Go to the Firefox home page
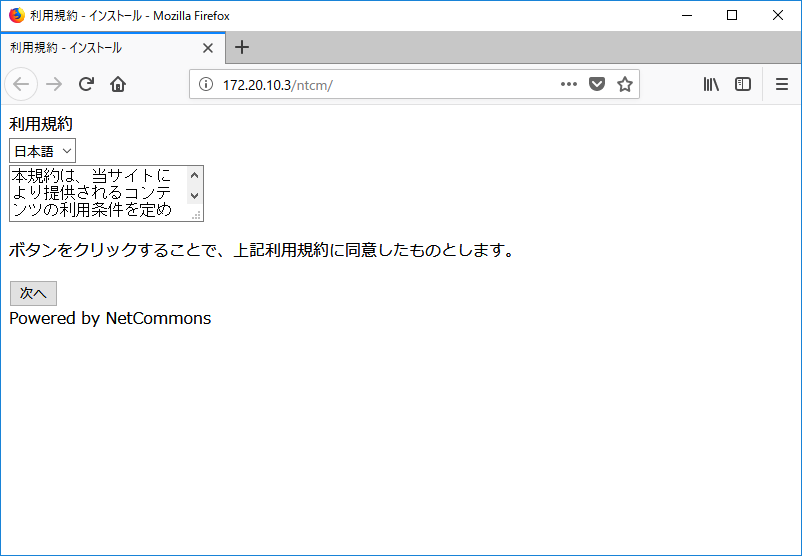Image resolution: width=802 pixels, height=556 pixels. click(x=118, y=84)
